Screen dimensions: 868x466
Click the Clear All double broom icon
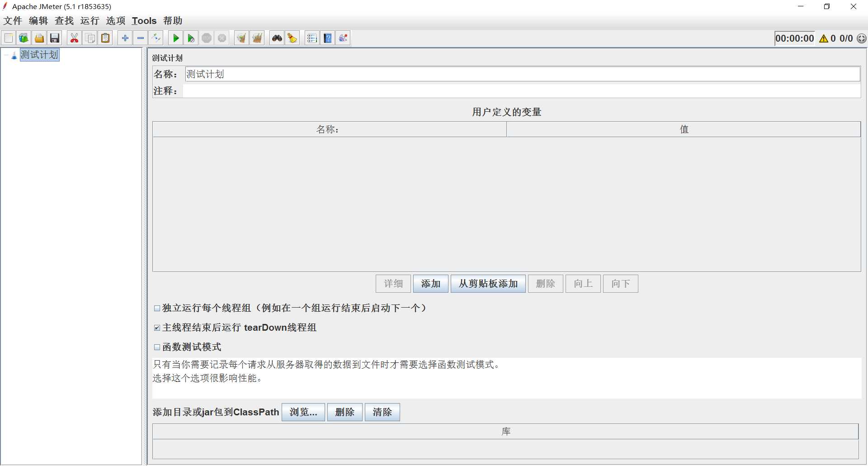click(x=257, y=38)
